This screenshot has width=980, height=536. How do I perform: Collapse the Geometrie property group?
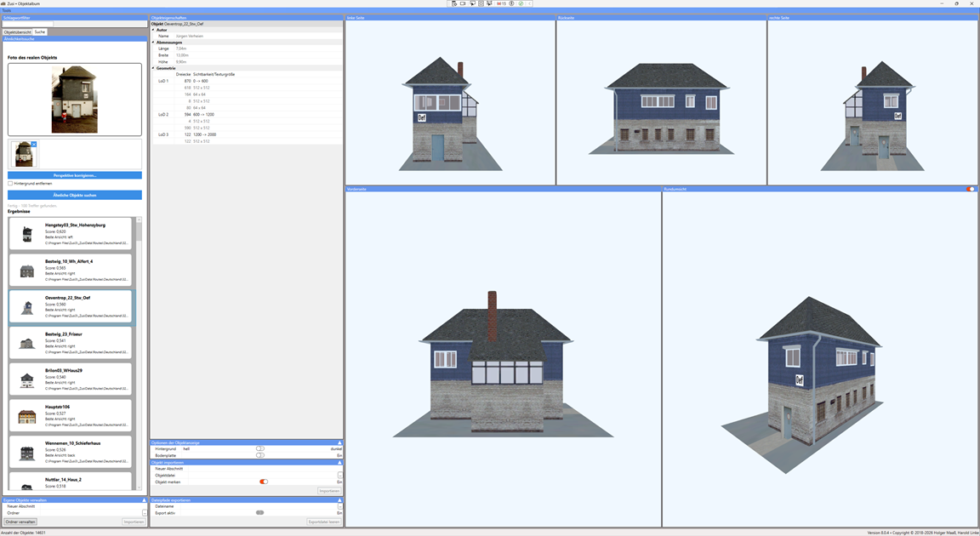coord(154,68)
